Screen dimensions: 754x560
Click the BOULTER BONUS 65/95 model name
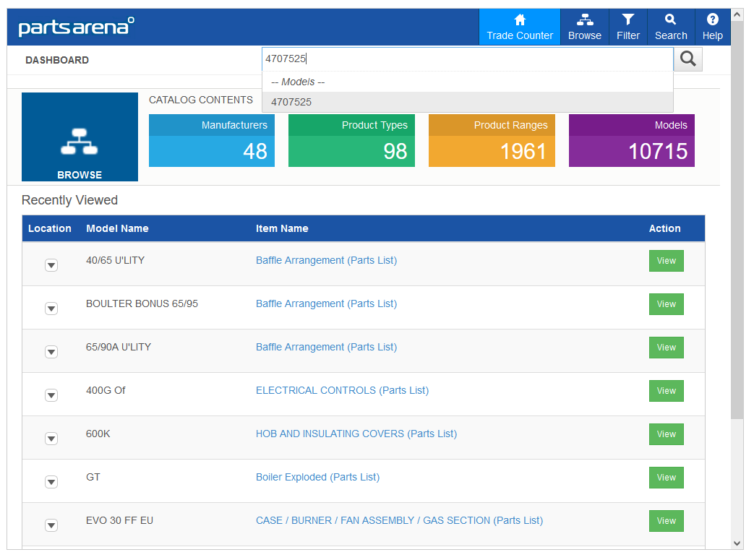coord(142,303)
